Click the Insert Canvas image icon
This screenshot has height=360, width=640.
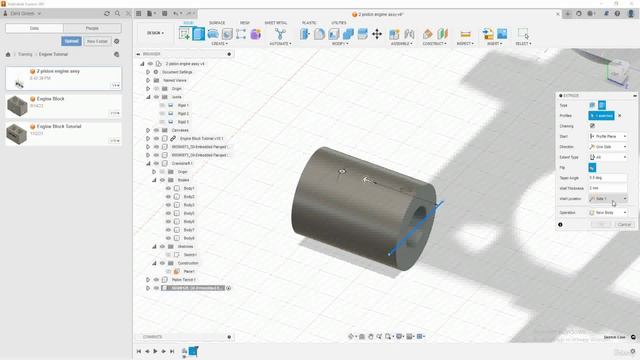502,34
